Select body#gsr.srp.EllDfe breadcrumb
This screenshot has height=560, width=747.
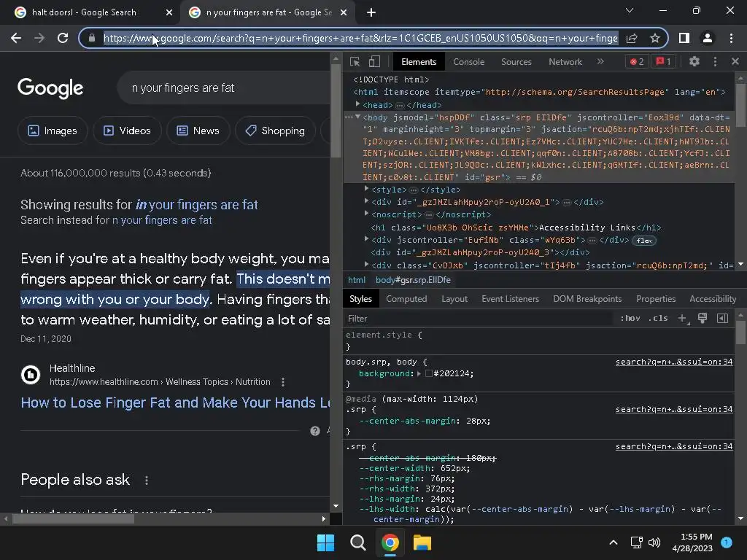413,280
